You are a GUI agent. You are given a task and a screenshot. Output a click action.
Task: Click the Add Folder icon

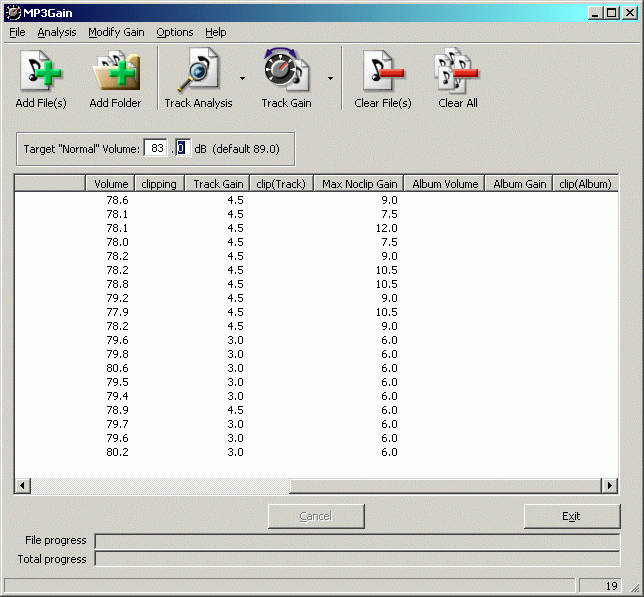pos(116,71)
